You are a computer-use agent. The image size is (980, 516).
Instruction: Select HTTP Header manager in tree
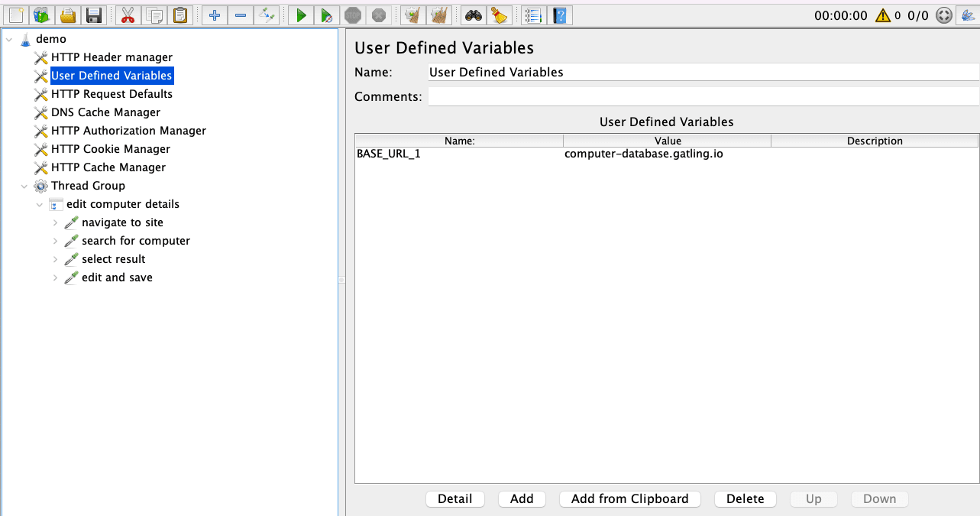[112, 57]
